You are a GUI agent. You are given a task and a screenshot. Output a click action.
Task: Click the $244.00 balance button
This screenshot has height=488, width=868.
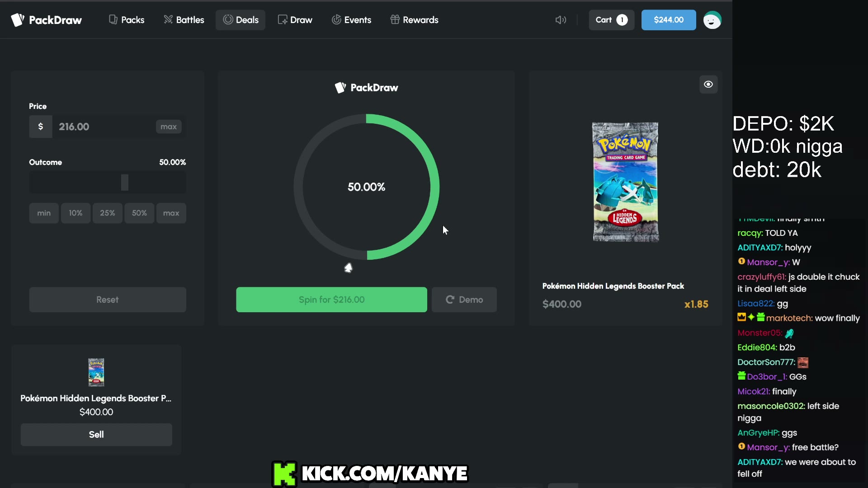669,20
